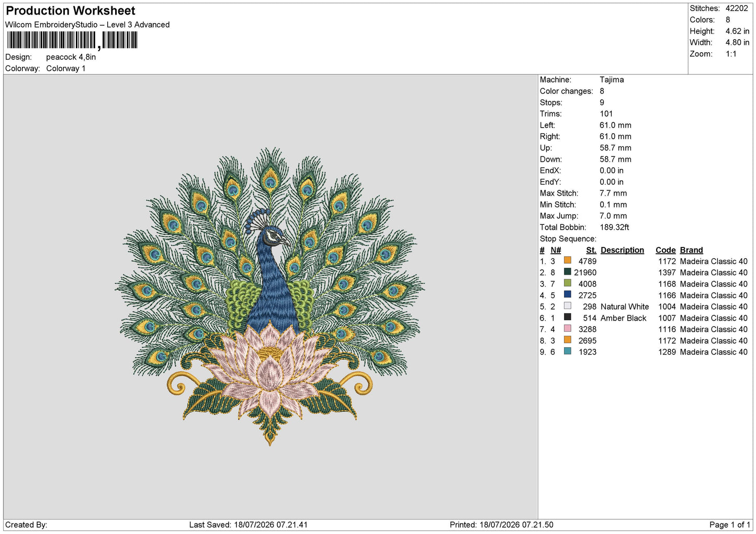Click the Total Bobbin value 189.32ft
Viewport: 756px width, 534px height.
coord(614,228)
